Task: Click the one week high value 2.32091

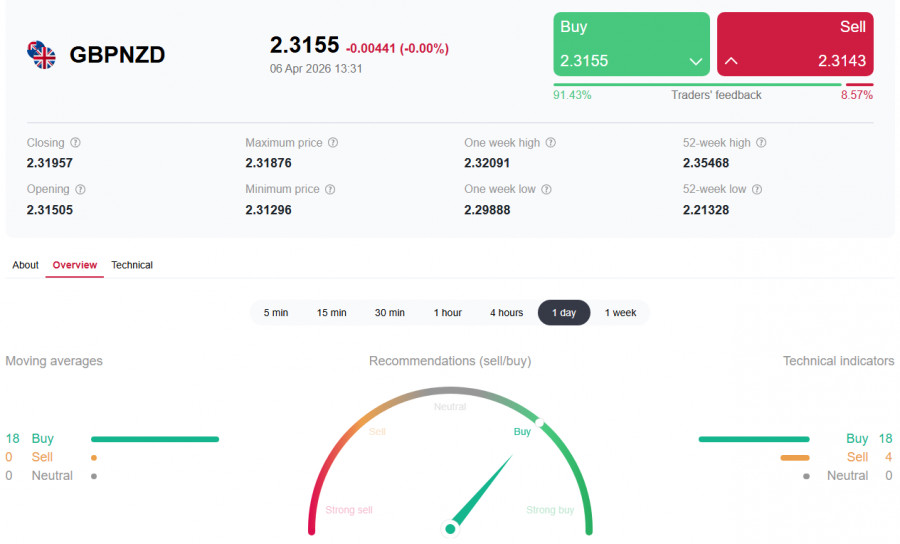Action: pyautogui.click(x=487, y=163)
